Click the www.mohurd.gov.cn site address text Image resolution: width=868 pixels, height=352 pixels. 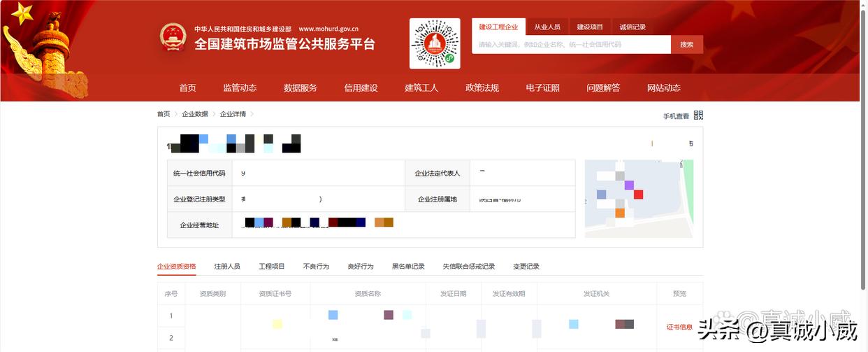point(328,29)
